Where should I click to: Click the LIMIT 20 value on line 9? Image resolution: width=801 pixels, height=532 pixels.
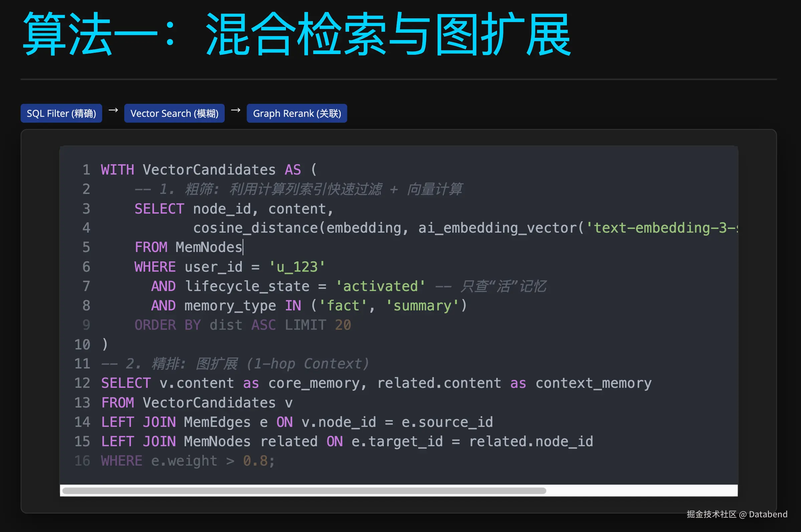tap(343, 325)
